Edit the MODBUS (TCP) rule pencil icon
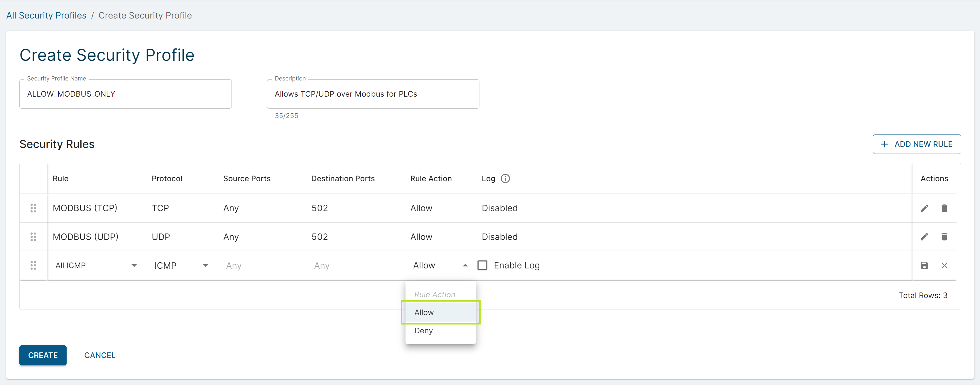This screenshot has width=980, height=385. click(924, 208)
